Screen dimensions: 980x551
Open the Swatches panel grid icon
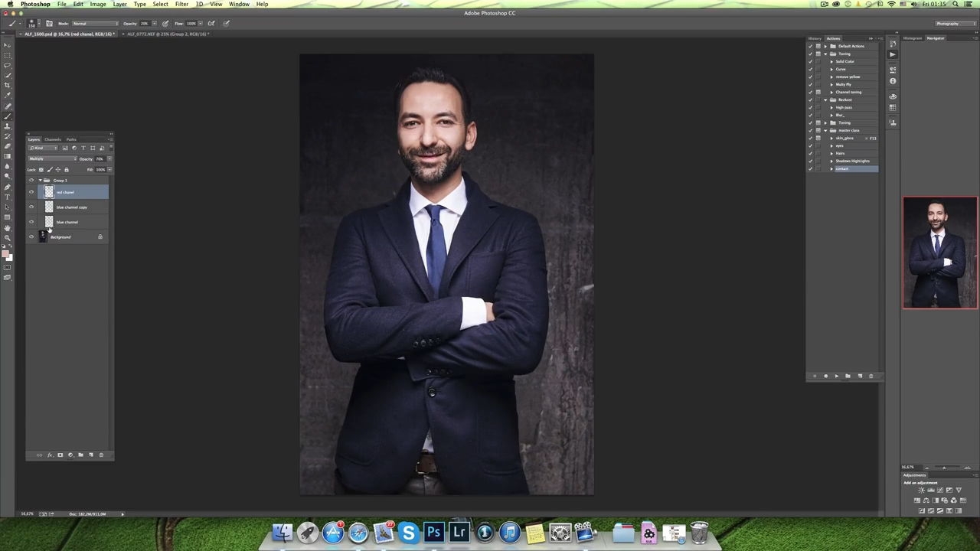coord(893,108)
